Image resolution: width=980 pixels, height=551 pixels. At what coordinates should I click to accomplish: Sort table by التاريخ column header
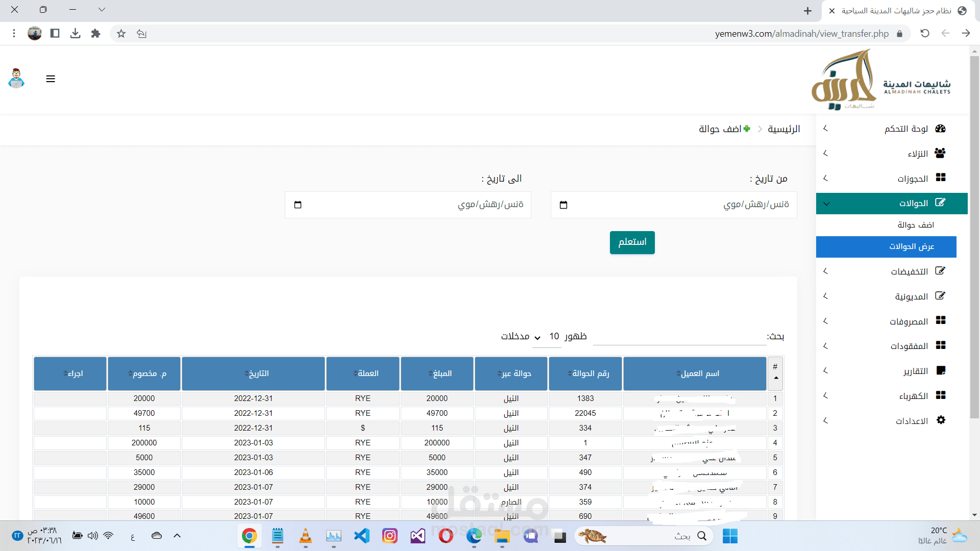pos(253,373)
